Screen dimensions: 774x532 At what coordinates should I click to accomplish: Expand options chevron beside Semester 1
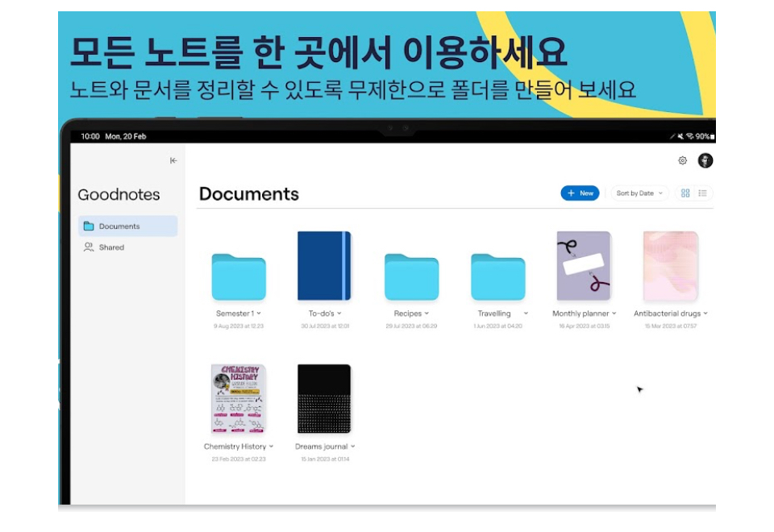tap(259, 314)
